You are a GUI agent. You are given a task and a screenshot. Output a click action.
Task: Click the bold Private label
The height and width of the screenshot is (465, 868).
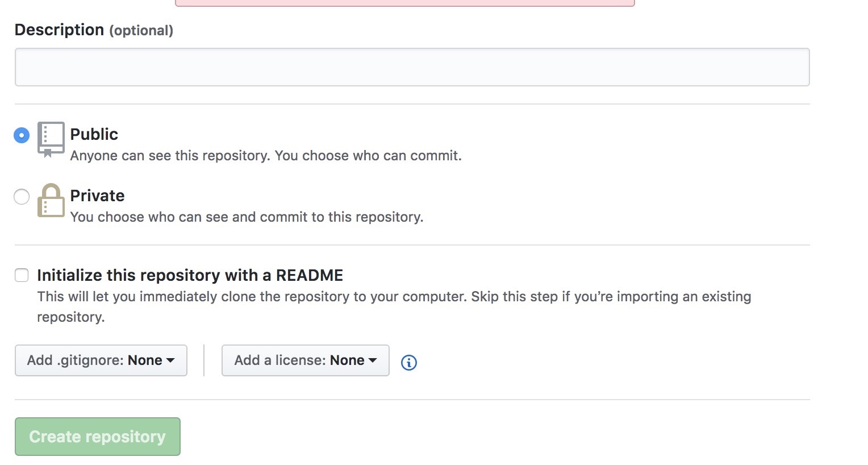point(97,196)
